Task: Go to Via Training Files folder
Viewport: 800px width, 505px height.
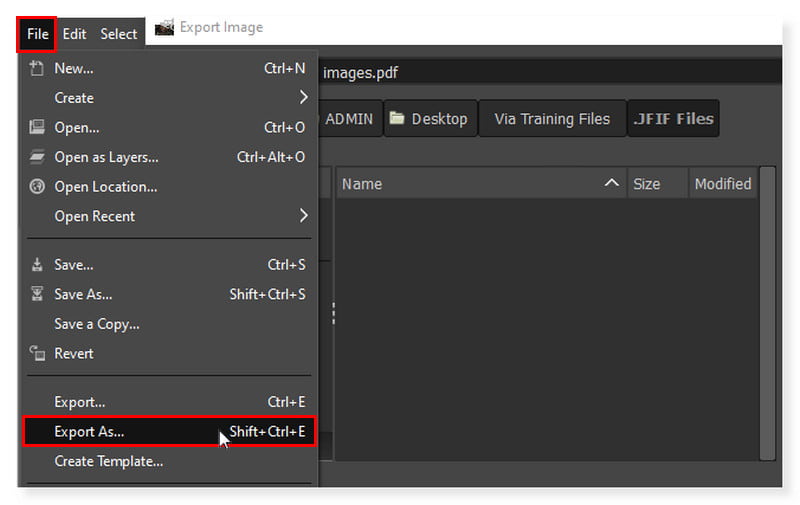Action: (x=552, y=119)
